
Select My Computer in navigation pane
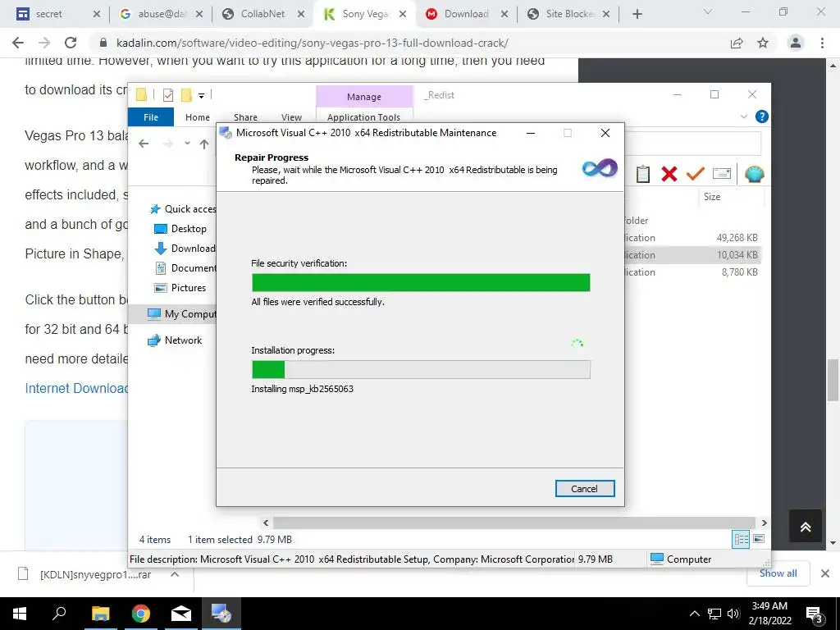tap(181, 314)
